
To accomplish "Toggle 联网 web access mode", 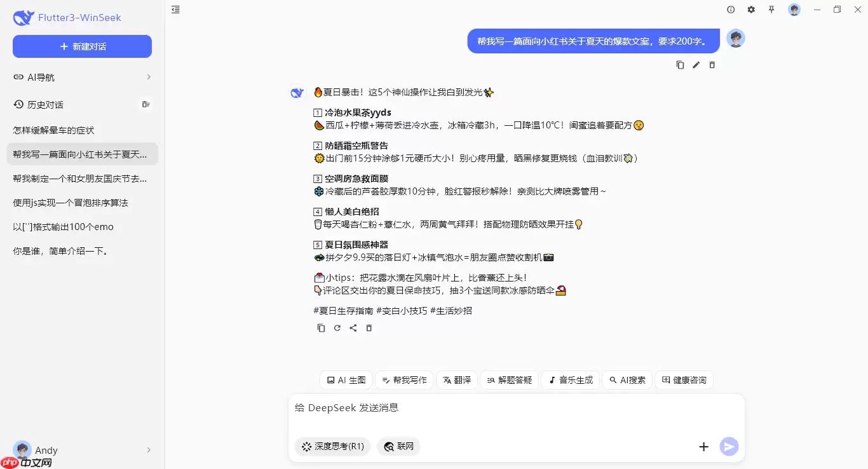I will 398,446.
